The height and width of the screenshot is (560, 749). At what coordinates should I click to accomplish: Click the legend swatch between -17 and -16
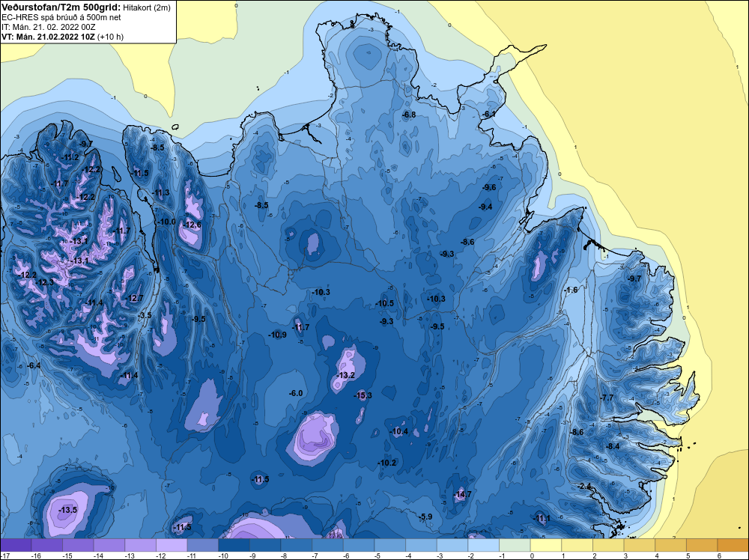[x=16, y=545]
